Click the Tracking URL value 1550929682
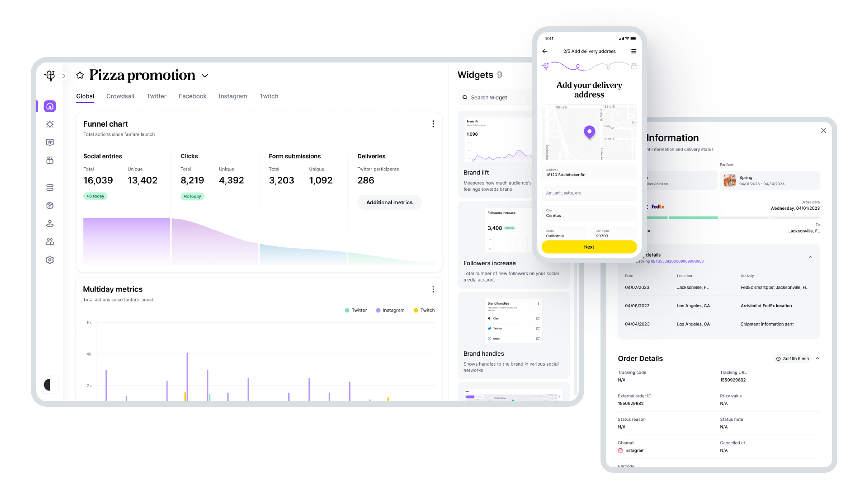 [733, 380]
